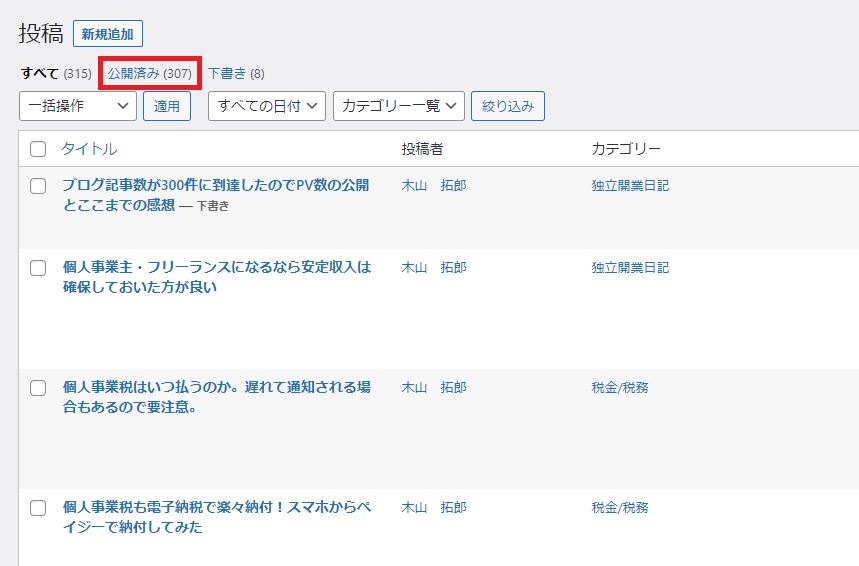The height and width of the screenshot is (566, 859).
Task: Click the 絞り込み filter button
Action: coord(508,106)
